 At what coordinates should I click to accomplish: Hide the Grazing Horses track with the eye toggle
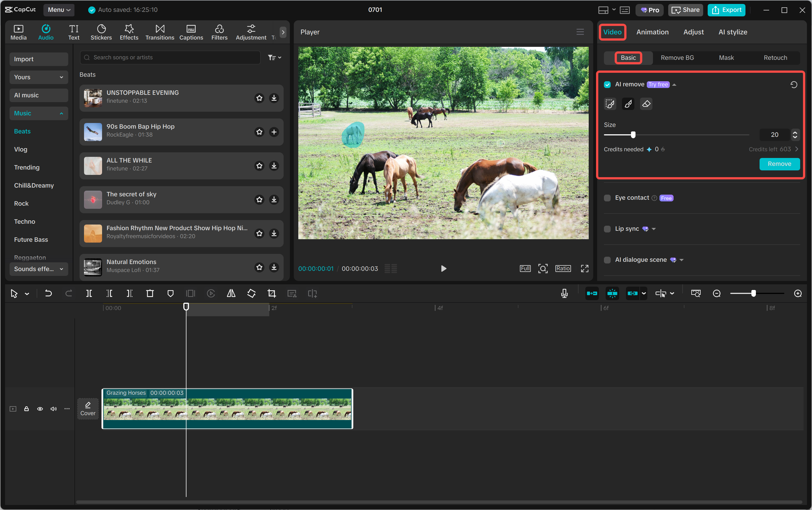pos(40,408)
